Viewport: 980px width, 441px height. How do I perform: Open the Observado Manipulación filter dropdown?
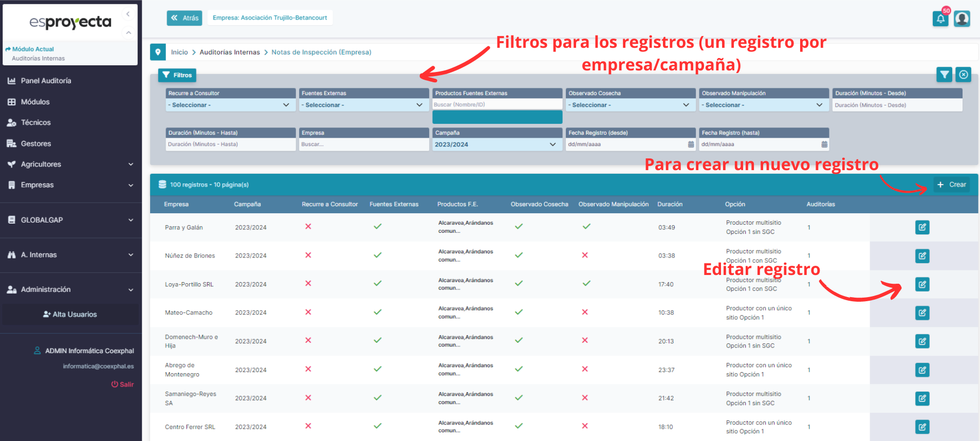tap(764, 105)
